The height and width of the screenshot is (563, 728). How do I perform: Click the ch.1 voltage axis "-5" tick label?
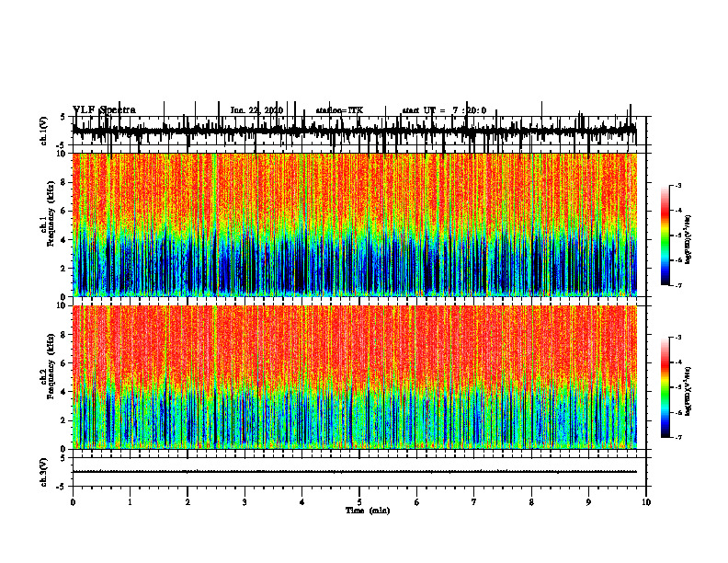pos(62,145)
